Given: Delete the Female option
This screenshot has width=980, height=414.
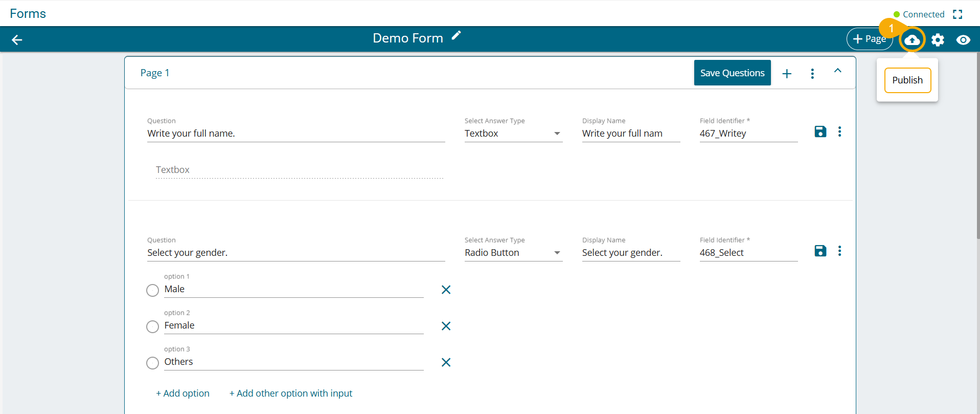Looking at the screenshot, I should 446,326.
